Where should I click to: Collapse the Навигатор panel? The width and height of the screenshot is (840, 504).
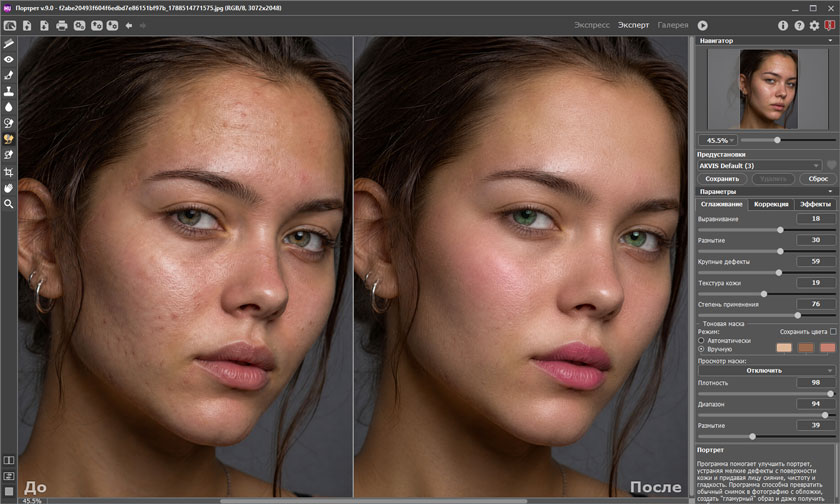point(830,41)
